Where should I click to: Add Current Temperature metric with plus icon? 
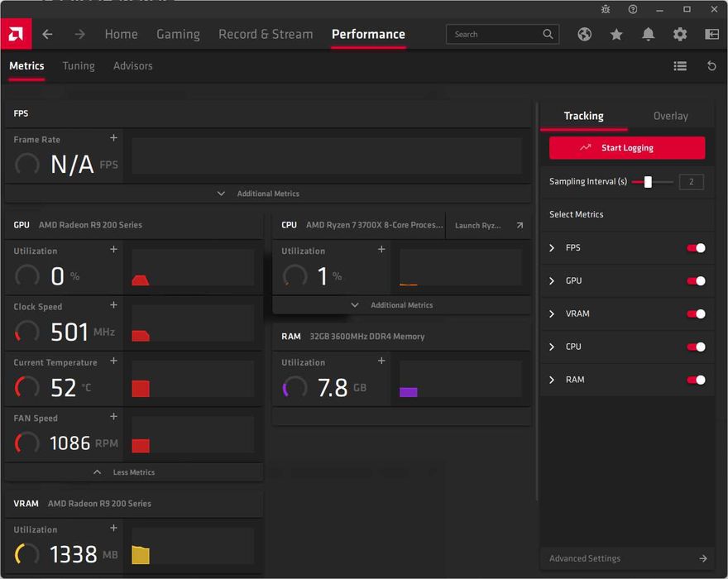(114, 361)
